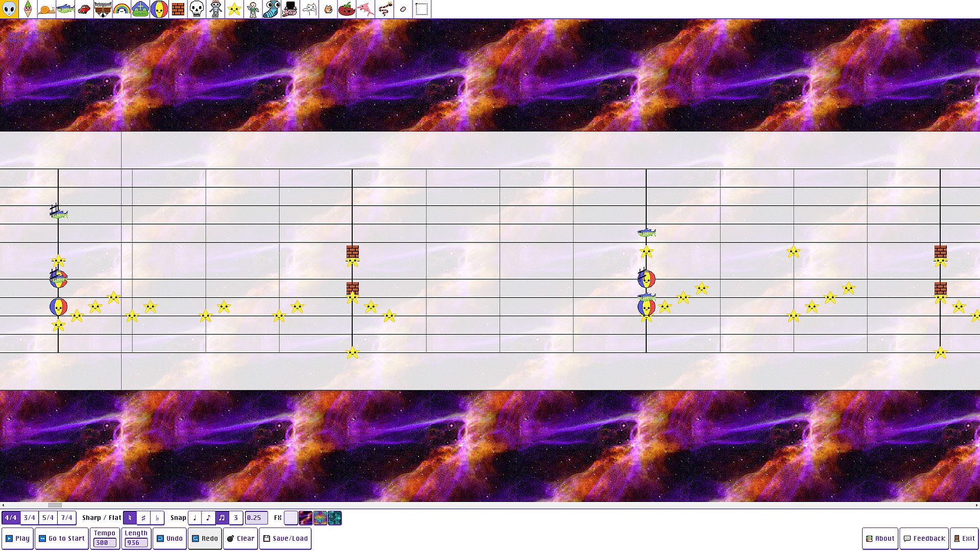980x551 pixels.
Task: Switch time signature to 7/4
Action: pos(67,518)
